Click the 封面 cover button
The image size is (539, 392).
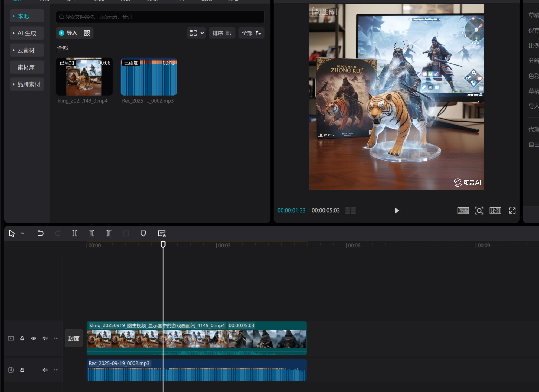(74, 338)
